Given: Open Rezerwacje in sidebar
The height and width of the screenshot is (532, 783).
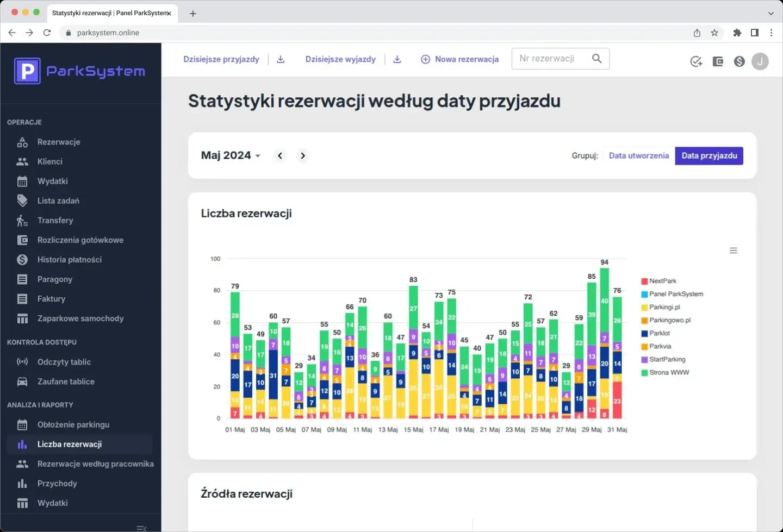Looking at the screenshot, I should click(x=80, y=142).
